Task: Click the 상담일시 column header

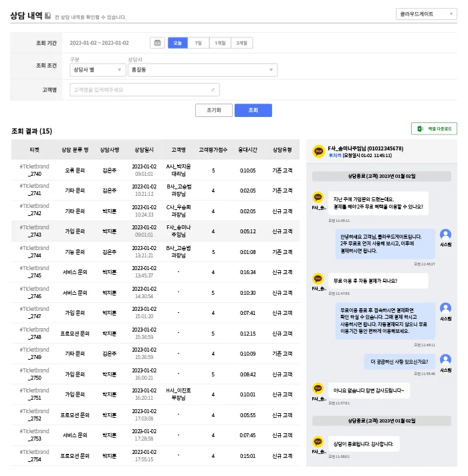Action: tap(144, 150)
